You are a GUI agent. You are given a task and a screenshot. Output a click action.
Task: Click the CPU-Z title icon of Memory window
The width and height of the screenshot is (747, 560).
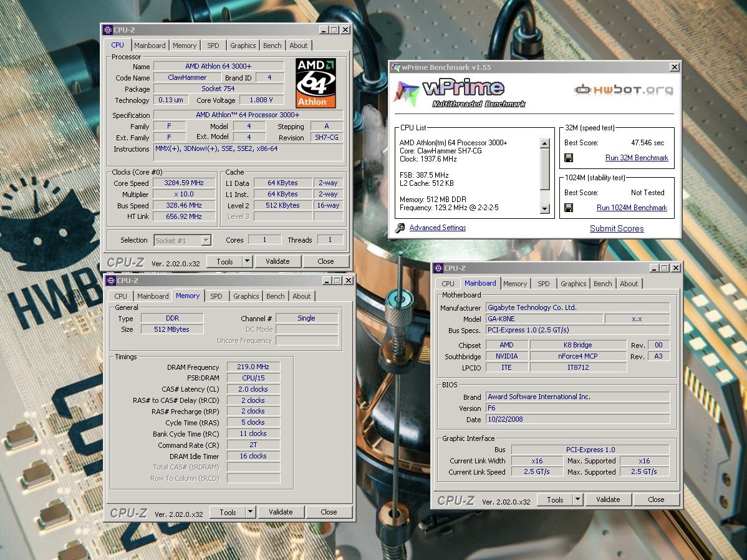[x=111, y=280]
